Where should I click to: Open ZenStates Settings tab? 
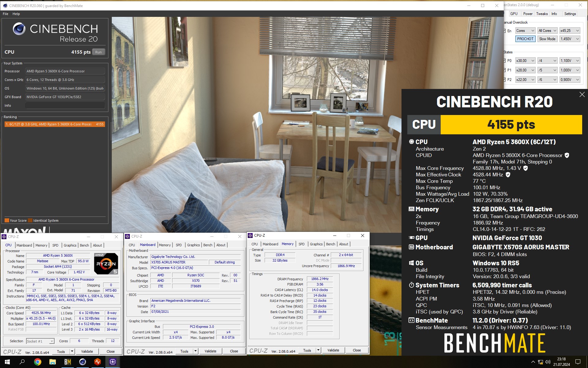click(x=570, y=14)
